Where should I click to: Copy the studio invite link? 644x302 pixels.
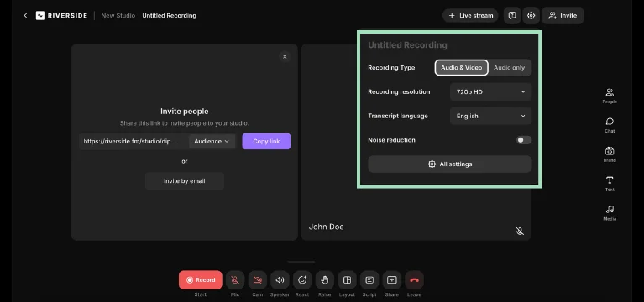(266, 141)
